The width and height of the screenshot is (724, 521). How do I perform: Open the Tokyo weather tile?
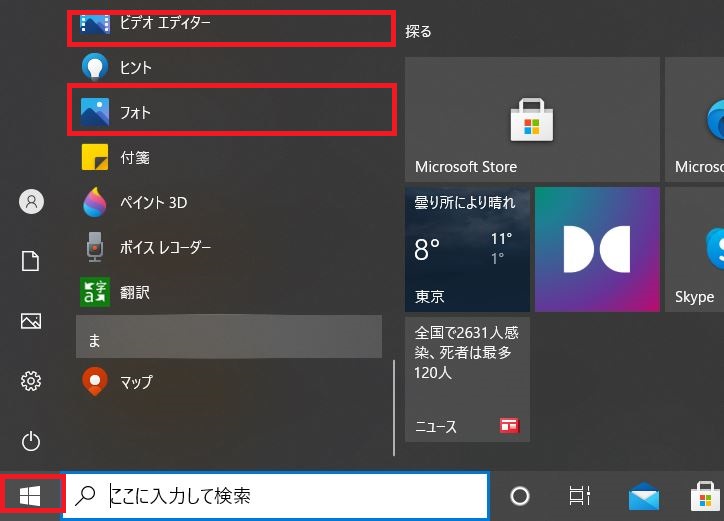[x=467, y=249]
